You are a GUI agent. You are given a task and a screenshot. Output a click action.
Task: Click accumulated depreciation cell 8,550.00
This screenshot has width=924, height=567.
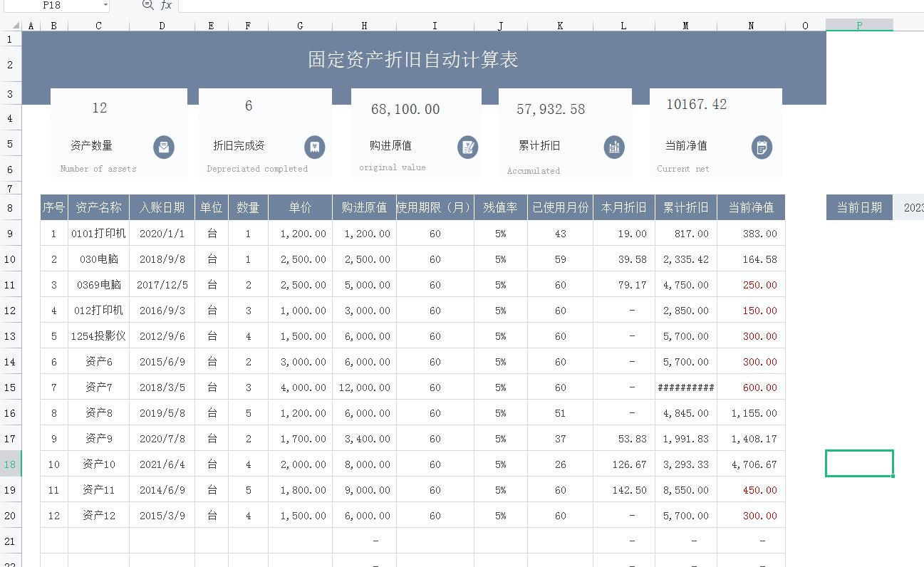click(x=685, y=490)
